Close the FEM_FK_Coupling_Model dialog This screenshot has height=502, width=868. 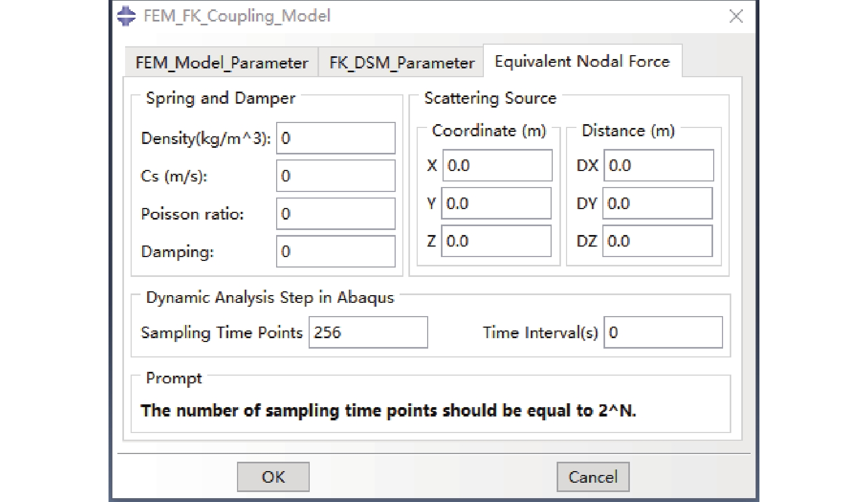(736, 17)
